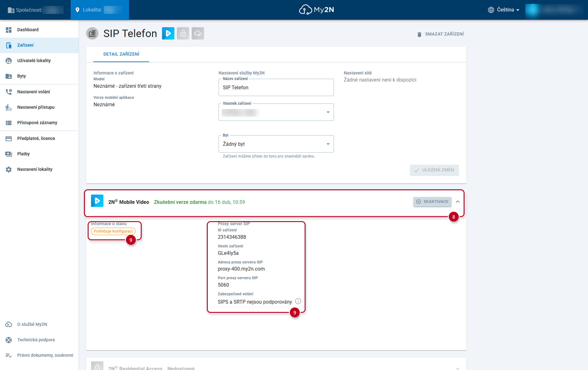Open Byty menu item
Image resolution: width=588 pixels, height=370 pixels.
[x=39, y=76]
